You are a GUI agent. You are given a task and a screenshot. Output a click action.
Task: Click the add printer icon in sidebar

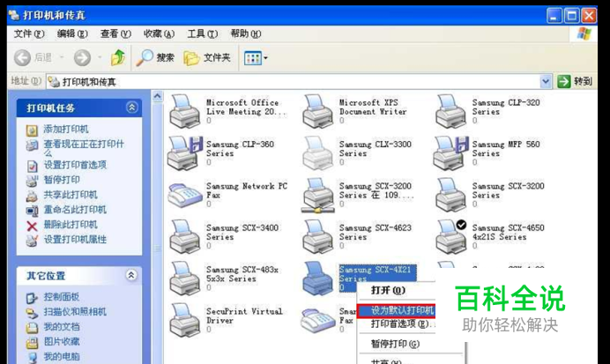click(x=32, y=130)
